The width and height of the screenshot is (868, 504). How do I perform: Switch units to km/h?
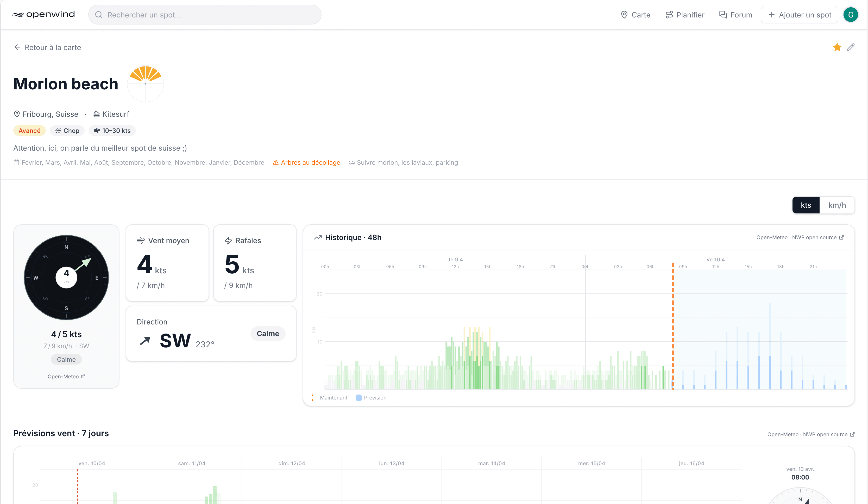pos(837,205)
